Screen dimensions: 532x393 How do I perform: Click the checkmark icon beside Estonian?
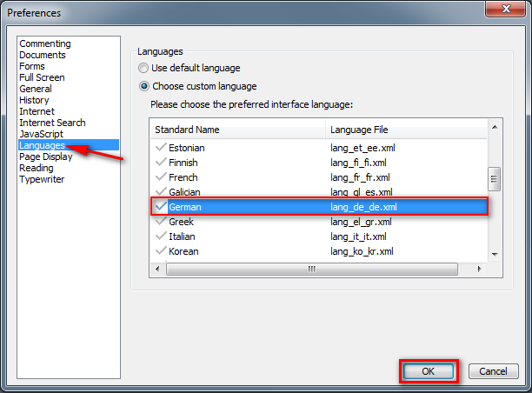160,148
